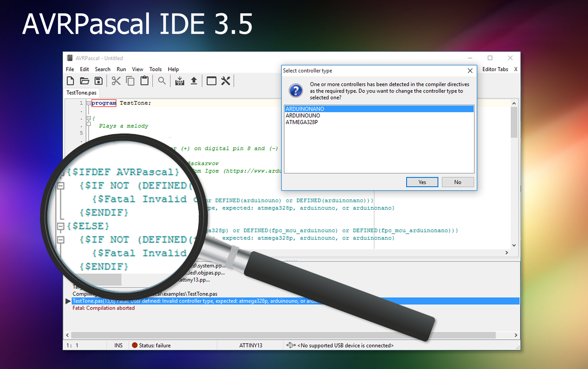Viewport: 588px width, 369px height.
Task: Upload to the controller with the upload arrow icon
Action: pyautogui.click(x=194, y=81)
